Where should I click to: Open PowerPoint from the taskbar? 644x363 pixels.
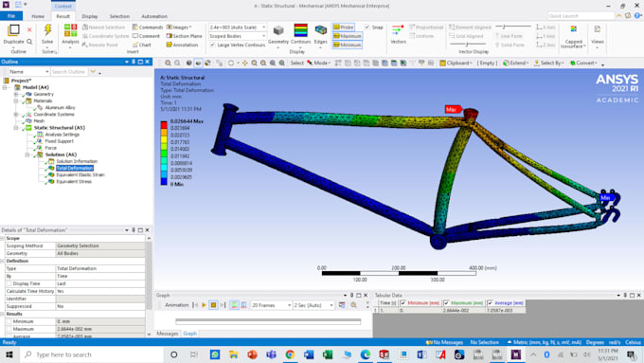[x=252, y=354]
